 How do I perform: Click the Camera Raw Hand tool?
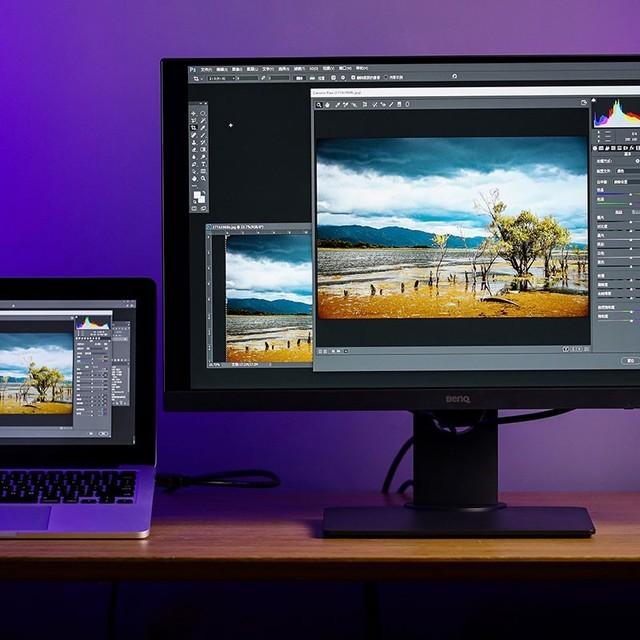click(327, 105)
